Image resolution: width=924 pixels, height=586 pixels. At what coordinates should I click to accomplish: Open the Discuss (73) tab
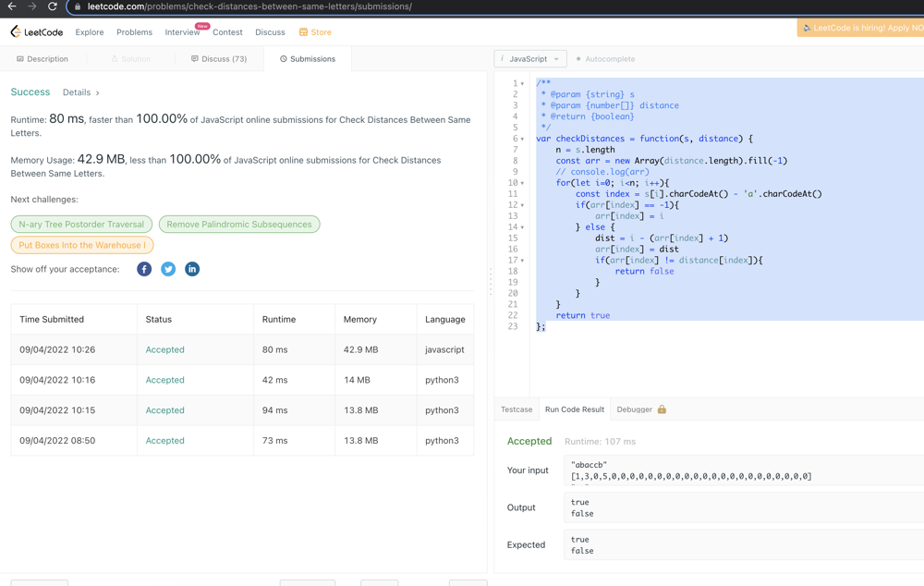pos(219,59)
